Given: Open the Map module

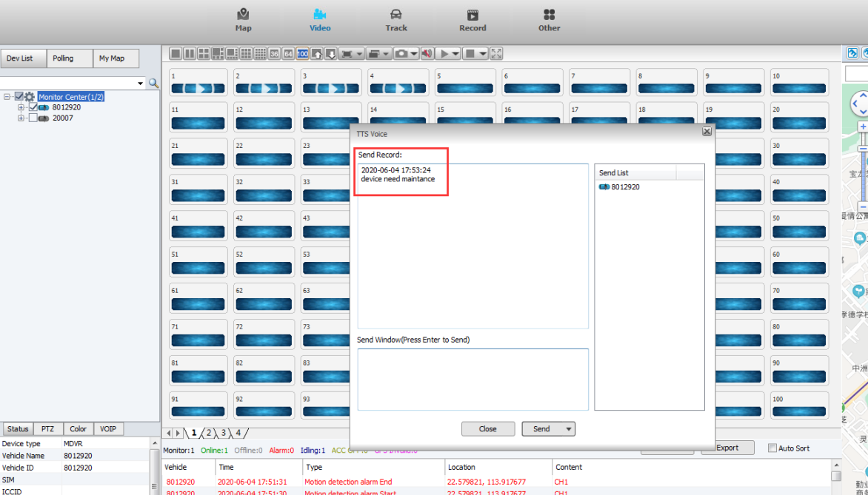Looking at the screenshot, I should click(243, 20).
